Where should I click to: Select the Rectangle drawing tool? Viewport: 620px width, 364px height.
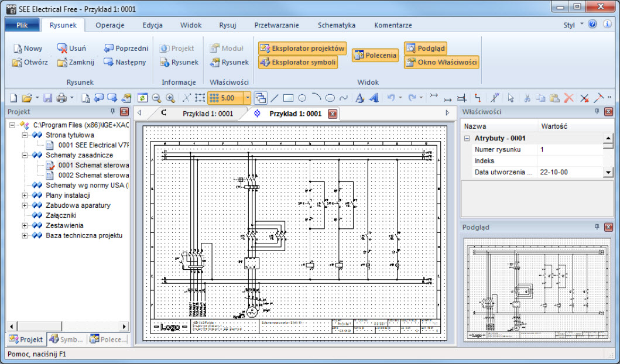(288, 98)
